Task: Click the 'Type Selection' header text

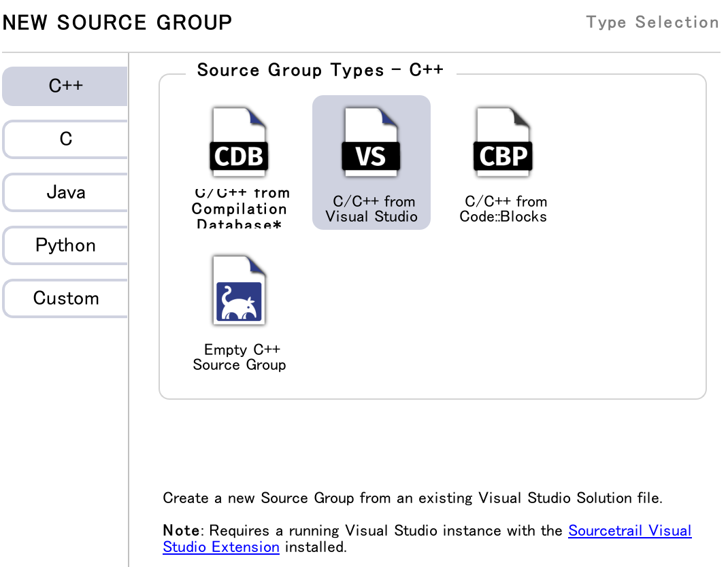Action: pyautogui.click(x=652, y=22)
